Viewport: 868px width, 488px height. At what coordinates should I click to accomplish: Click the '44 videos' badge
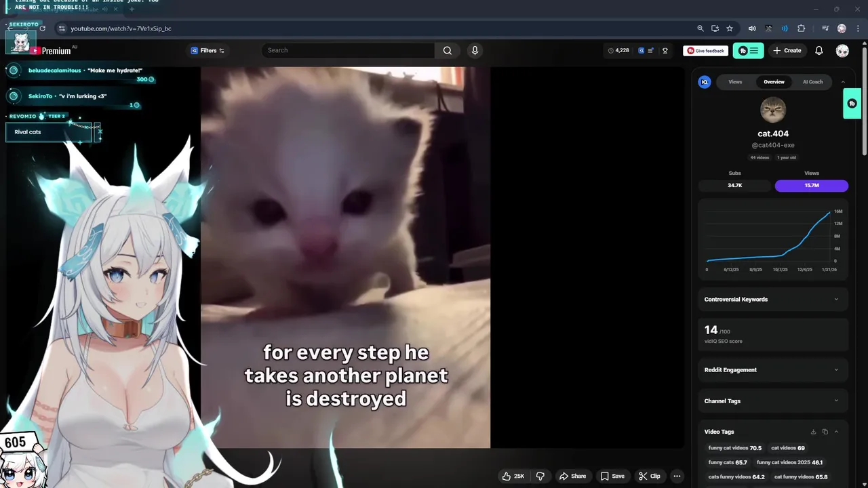(x=759, y=157)
